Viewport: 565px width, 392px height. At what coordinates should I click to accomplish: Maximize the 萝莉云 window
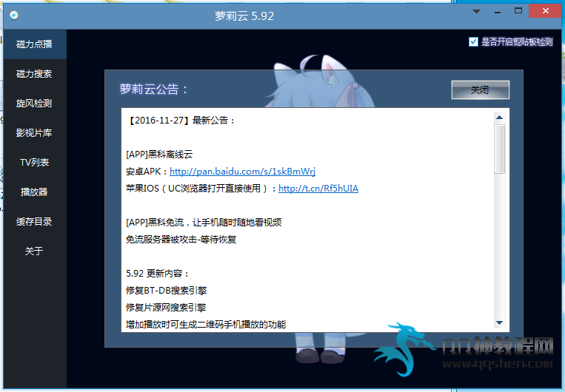pyautogui.click(x=518, y=11)
